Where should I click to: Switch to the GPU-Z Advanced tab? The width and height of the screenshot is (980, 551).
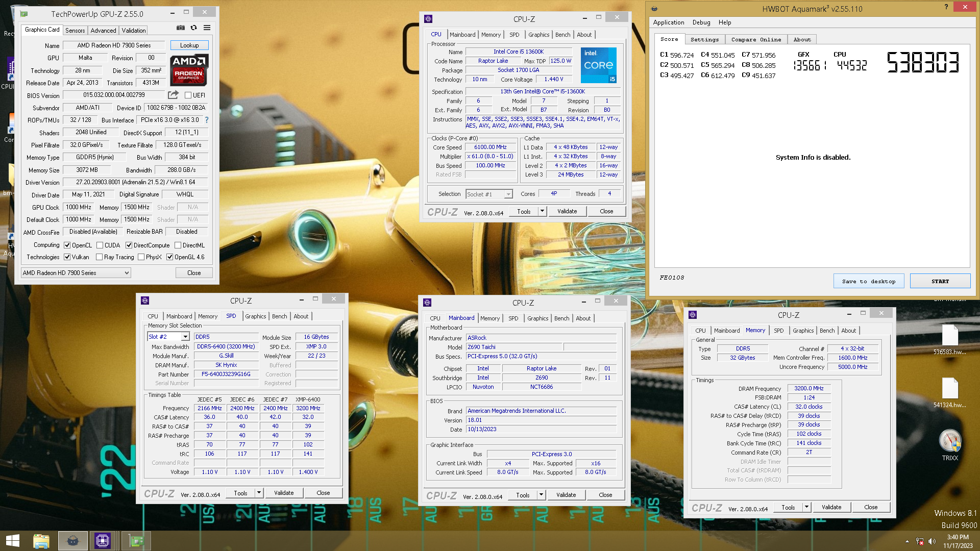click(103, 31)
